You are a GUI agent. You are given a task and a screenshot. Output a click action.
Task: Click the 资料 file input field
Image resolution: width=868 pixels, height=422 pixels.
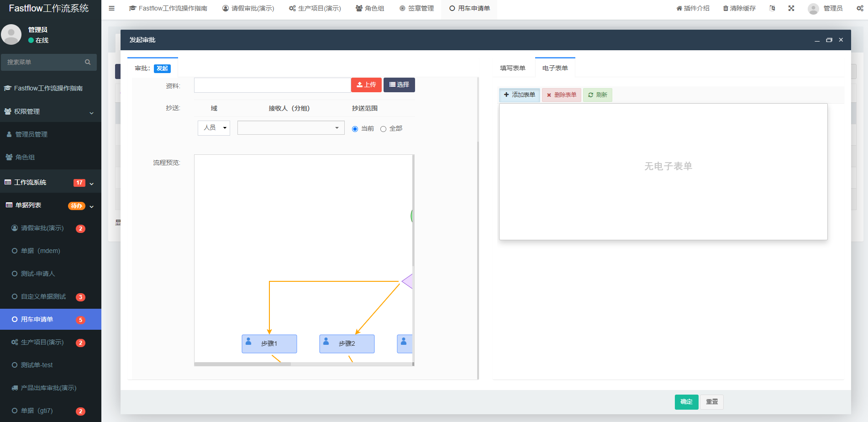[x=273, y=85]
